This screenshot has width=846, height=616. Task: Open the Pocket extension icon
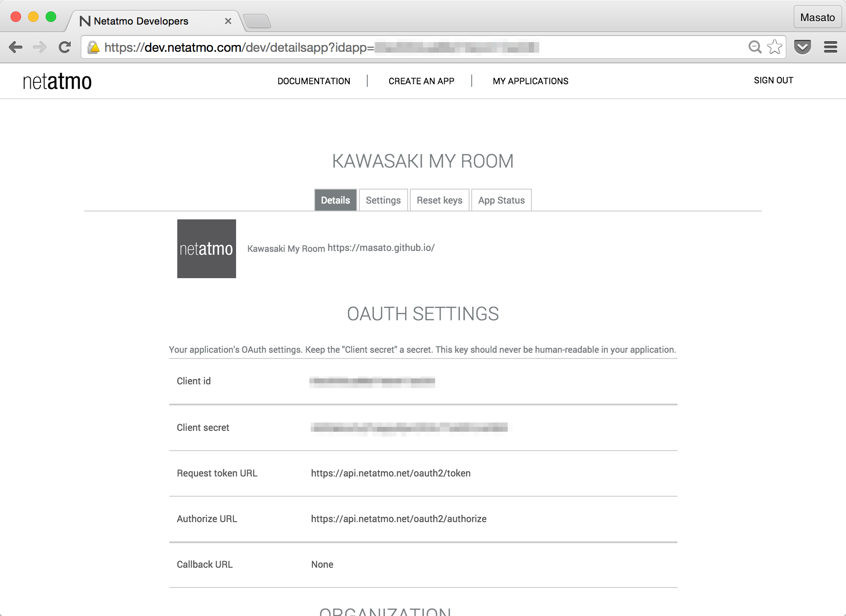click(803, 47)
